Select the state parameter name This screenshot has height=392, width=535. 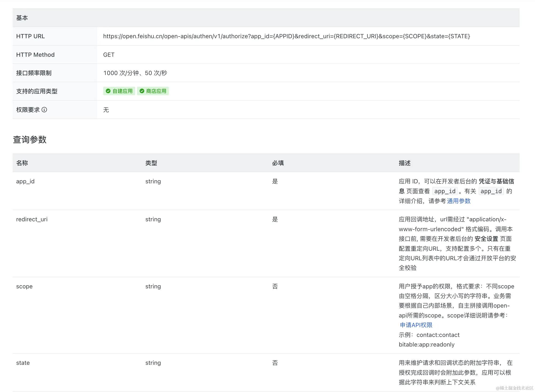[23, 363]
